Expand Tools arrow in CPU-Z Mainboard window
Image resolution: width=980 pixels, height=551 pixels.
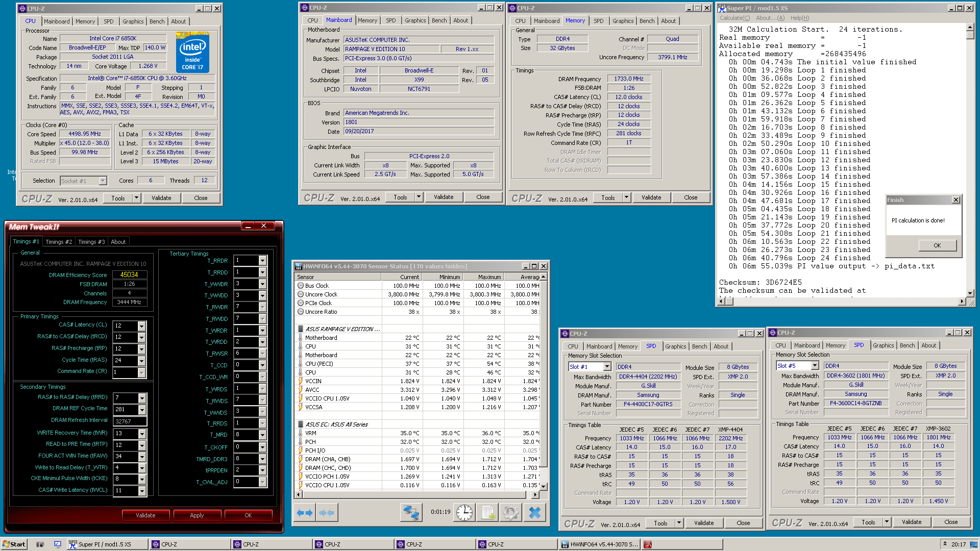click(x=419, y=197)
